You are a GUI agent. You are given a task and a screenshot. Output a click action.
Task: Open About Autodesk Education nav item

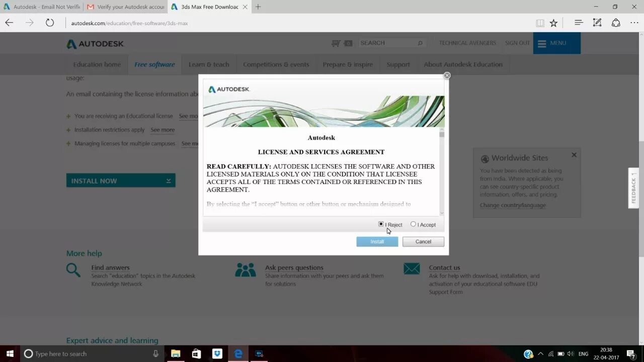point(463,64)
